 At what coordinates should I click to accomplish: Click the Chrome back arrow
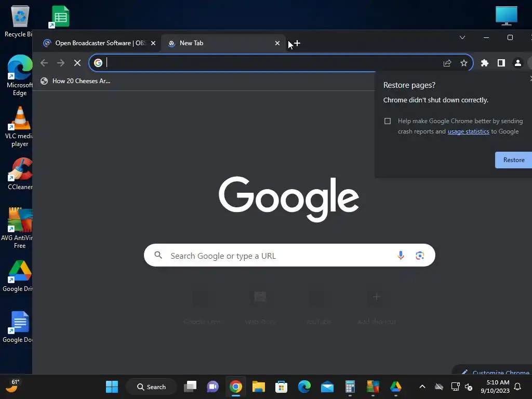point(44,63)
